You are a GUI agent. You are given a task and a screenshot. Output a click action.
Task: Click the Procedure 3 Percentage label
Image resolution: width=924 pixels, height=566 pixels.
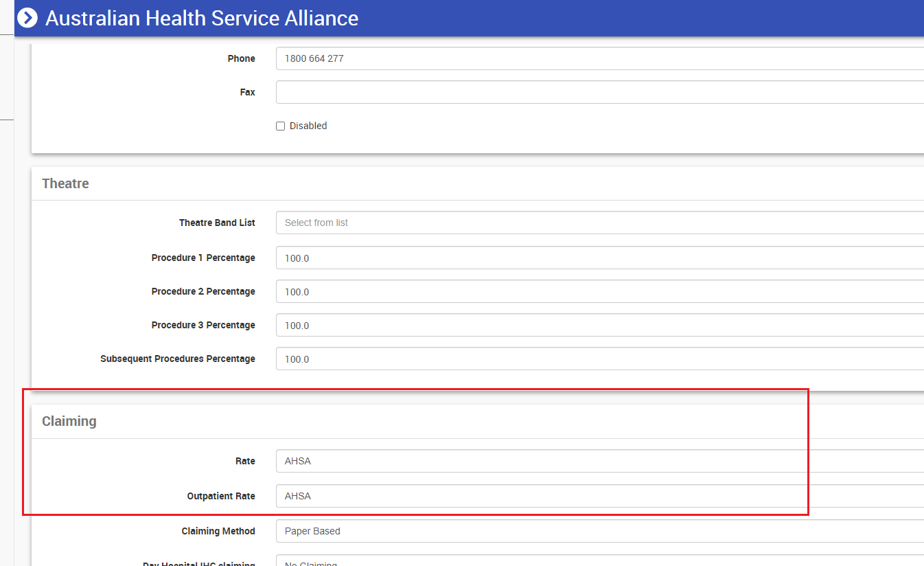click(x=203, y=325)
